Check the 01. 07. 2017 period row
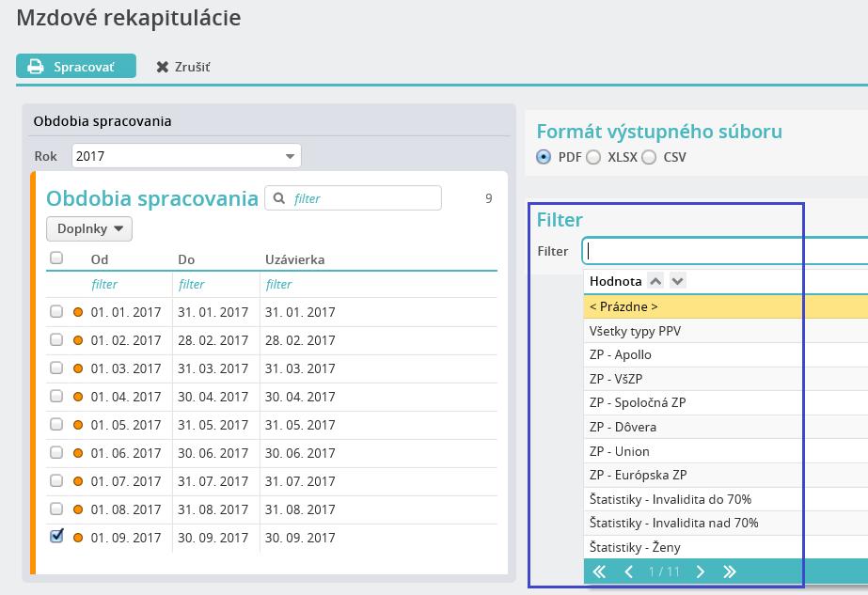The height and width of the screenshot is (595, 868). (x=56, y=480)
